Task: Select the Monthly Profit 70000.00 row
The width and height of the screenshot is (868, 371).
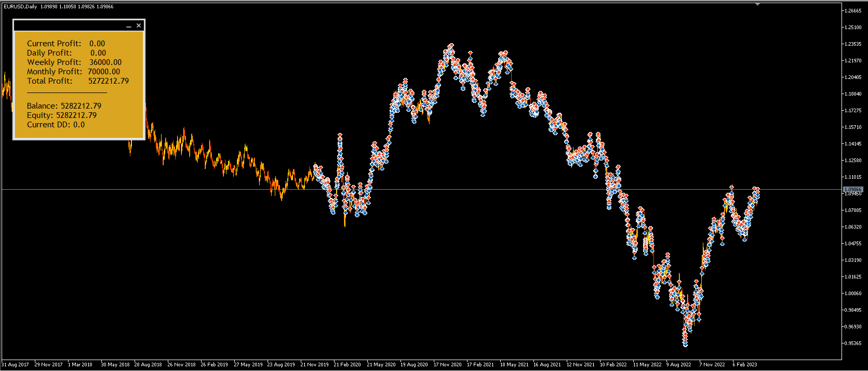Action: 73,72
